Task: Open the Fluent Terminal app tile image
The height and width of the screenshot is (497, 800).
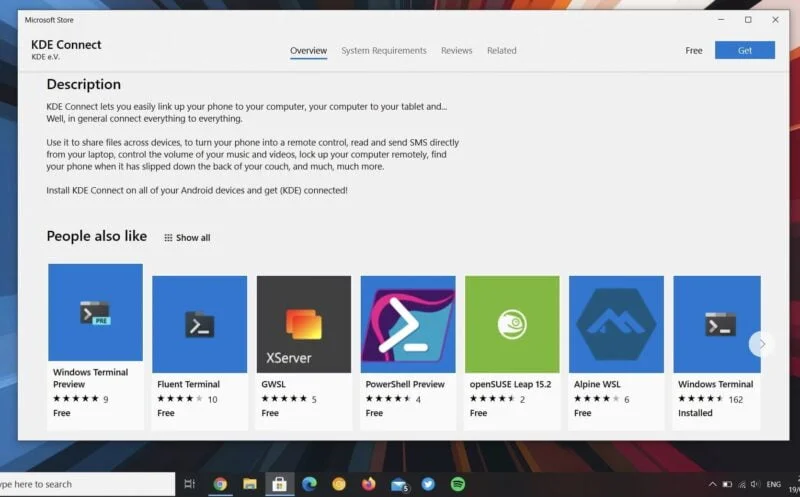Action: tap(199, 324)
